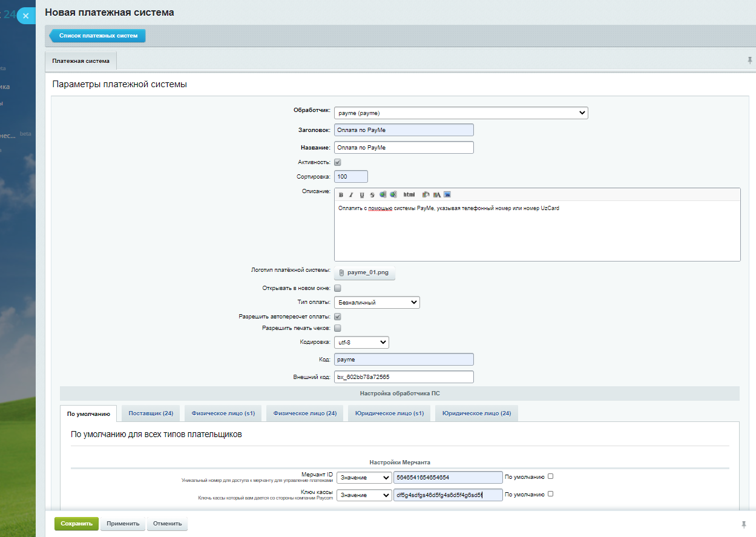Screen dimensions: 756x537
Task: Toggle bold formatting in description editor
Action: [341, 195]
